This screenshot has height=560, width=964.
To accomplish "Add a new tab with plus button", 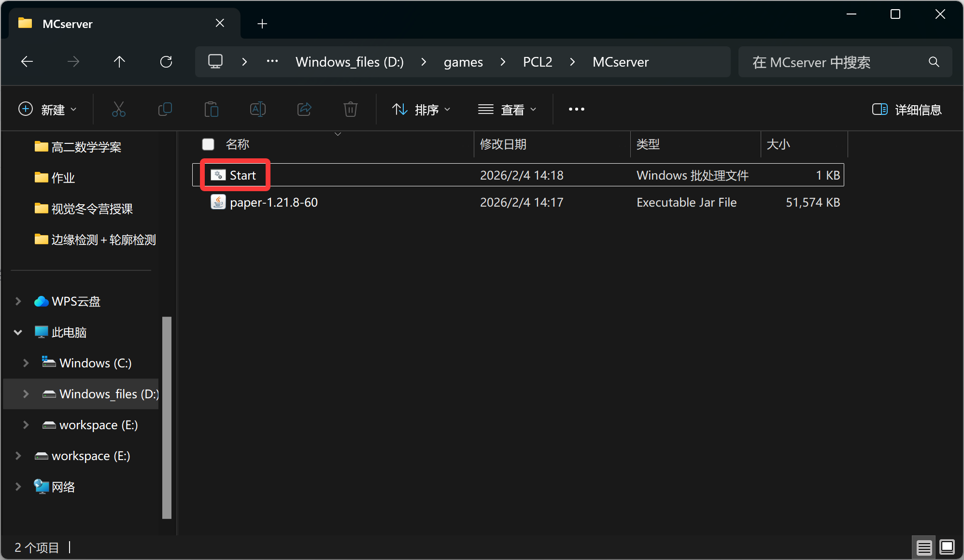I will click(x=262, y=24).
